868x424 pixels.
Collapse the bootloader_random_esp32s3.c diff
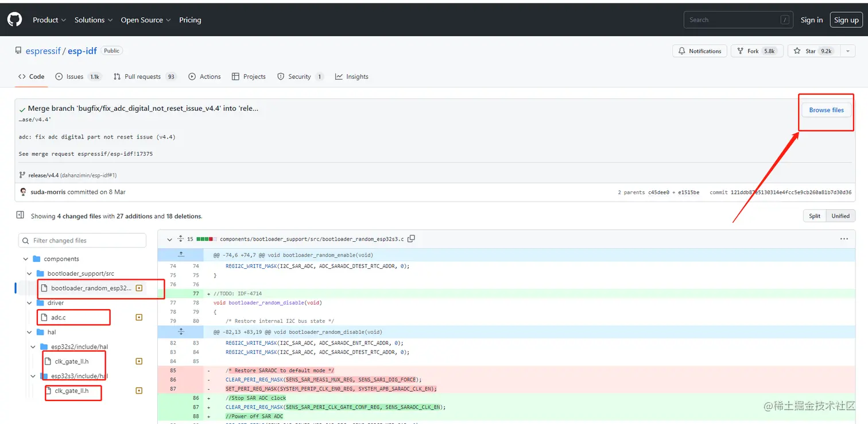click(169, 239)
